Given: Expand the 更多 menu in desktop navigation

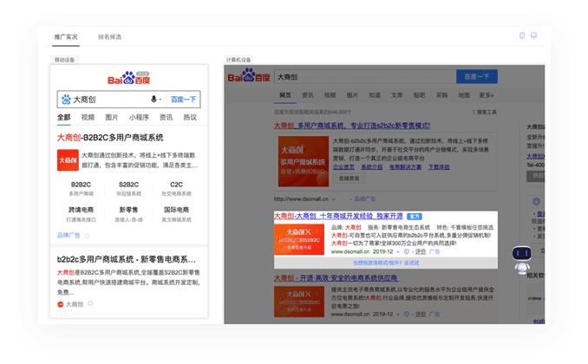Looking at the screenshot, I should click(485, 95).
